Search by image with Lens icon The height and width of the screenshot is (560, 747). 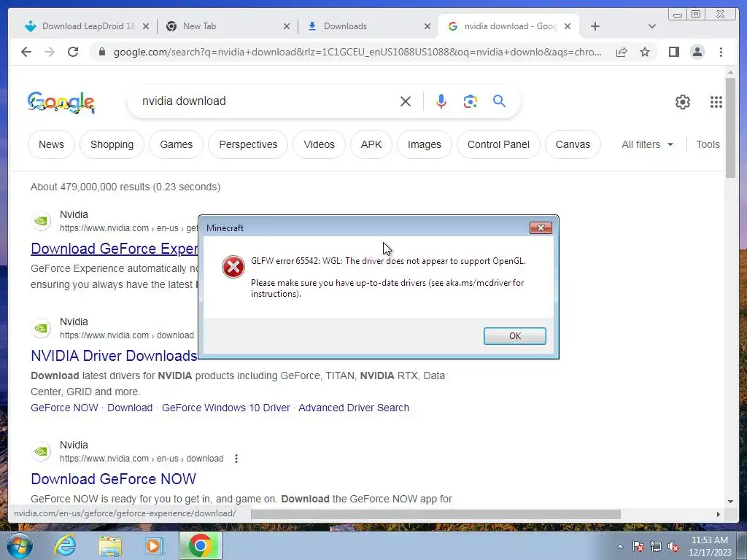click(x=471, y=101)
